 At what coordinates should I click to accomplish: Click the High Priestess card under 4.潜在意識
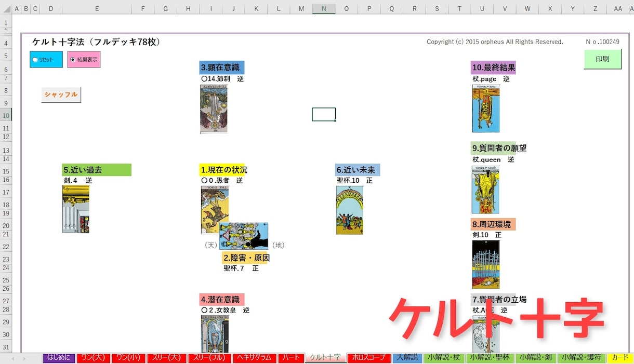pyautogui.click(x=215, y=334)
